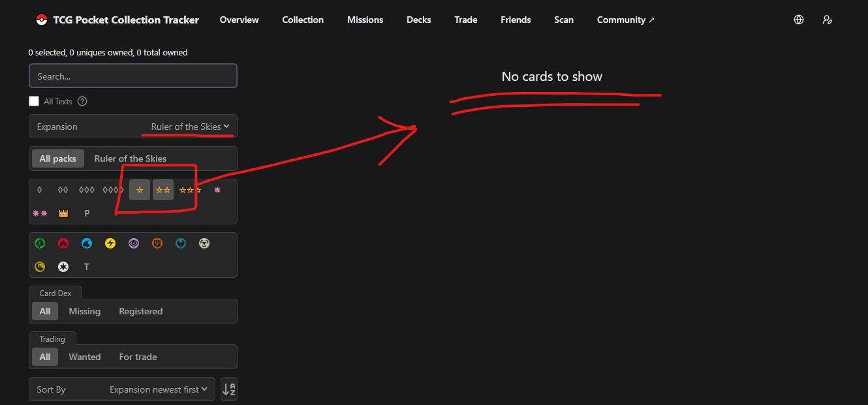Click the Pokeball logo icon
The height and width of the screenshot is (405, 868).
[42, 20]
